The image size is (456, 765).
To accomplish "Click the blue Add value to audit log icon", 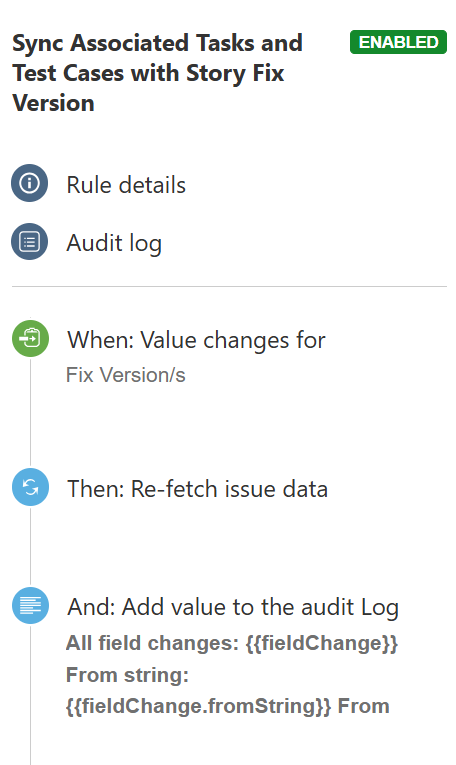I will 30,605.
